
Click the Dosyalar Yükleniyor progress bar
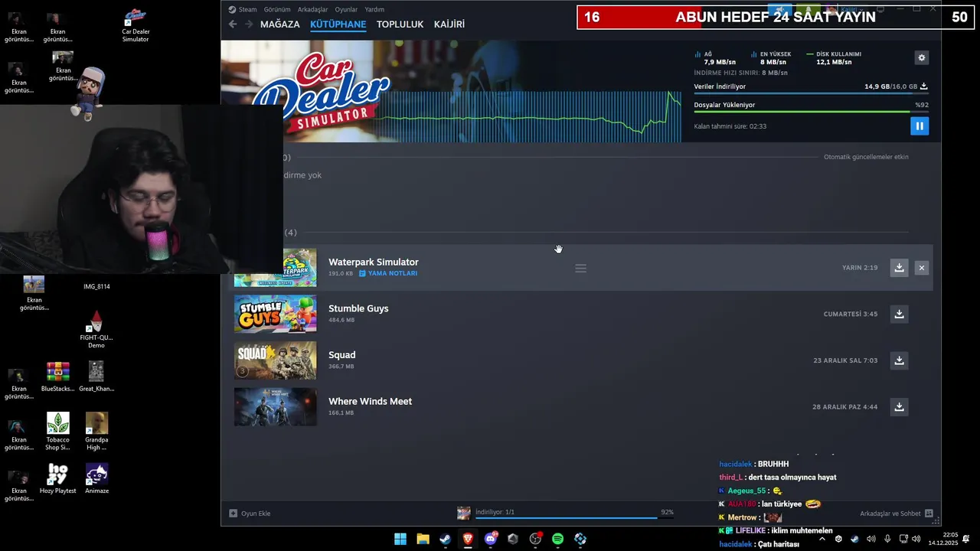[811, 112]
